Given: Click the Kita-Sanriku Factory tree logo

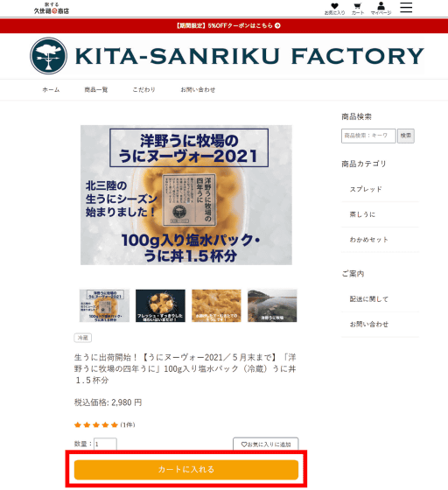Looking at the screenshot, I should tap(48, 56).
